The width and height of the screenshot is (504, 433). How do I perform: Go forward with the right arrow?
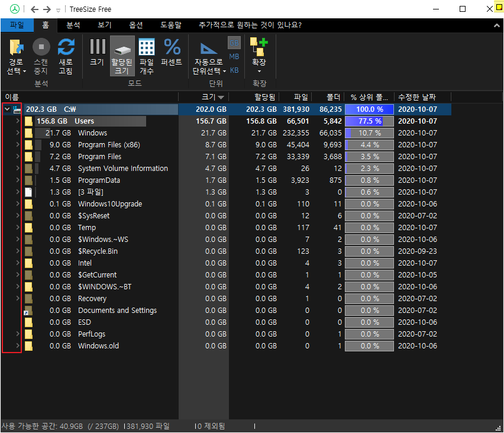point(47,9)
